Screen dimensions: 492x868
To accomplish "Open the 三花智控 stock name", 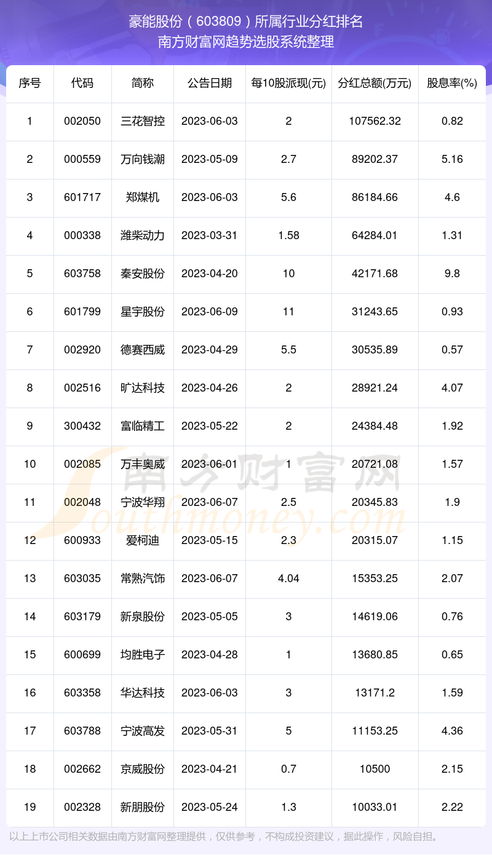I will [x=143, y=121].
